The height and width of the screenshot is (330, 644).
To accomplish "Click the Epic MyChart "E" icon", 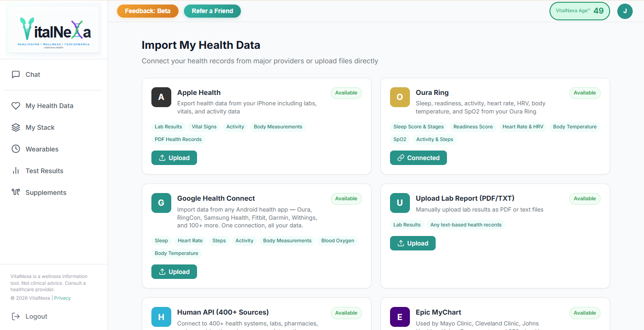I will pos(400,317).
